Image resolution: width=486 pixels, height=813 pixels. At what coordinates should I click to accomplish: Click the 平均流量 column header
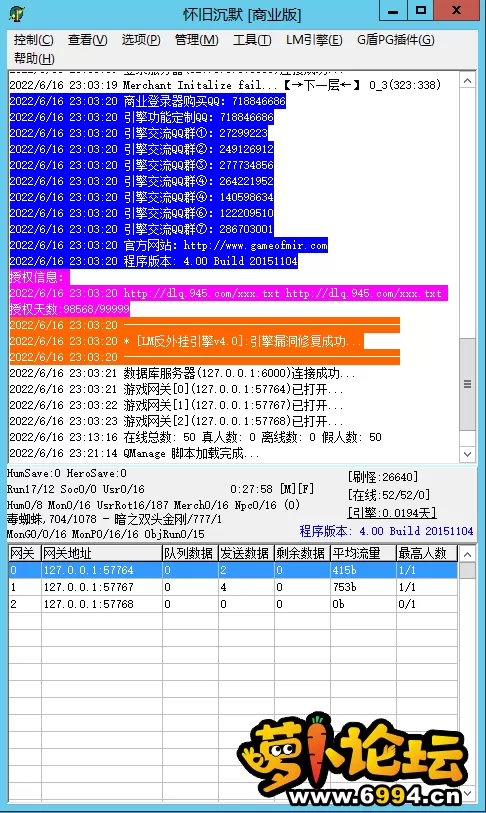(x=363, y=553)
